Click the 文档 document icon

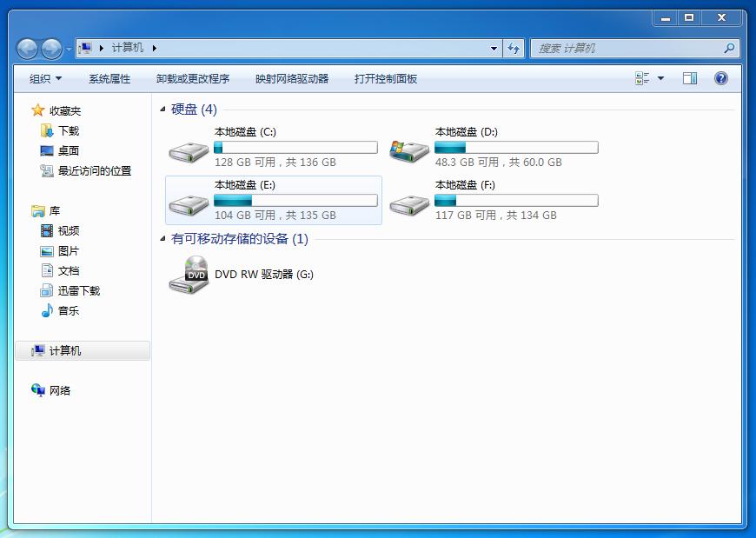click(x=47, y=271)
